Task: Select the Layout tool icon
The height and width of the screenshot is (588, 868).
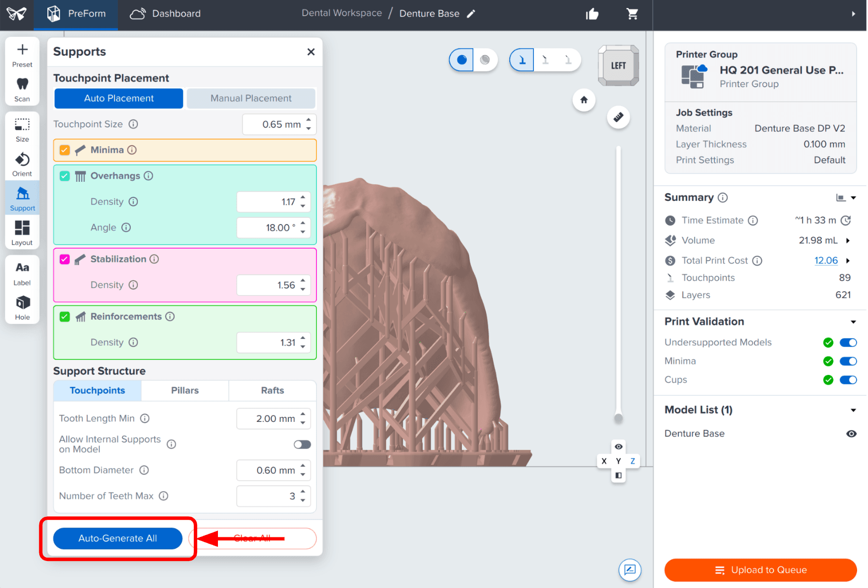Action: pyautogui.click(x=22, y=233)
